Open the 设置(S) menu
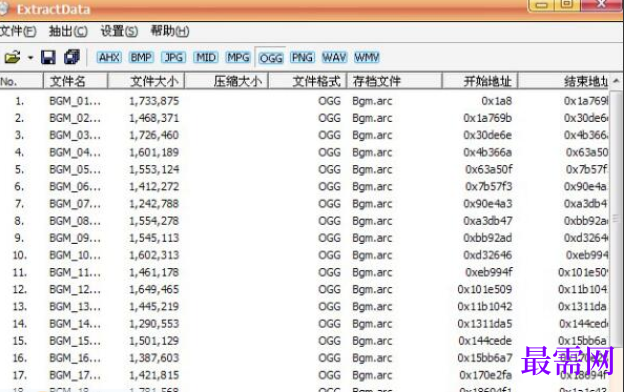The height and width of the screenshot is (392, 633). 119,31
